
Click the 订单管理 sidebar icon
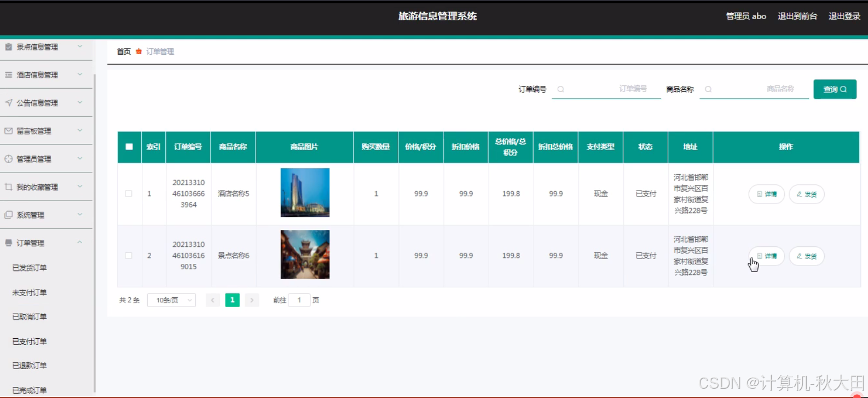tap(8, 243)
